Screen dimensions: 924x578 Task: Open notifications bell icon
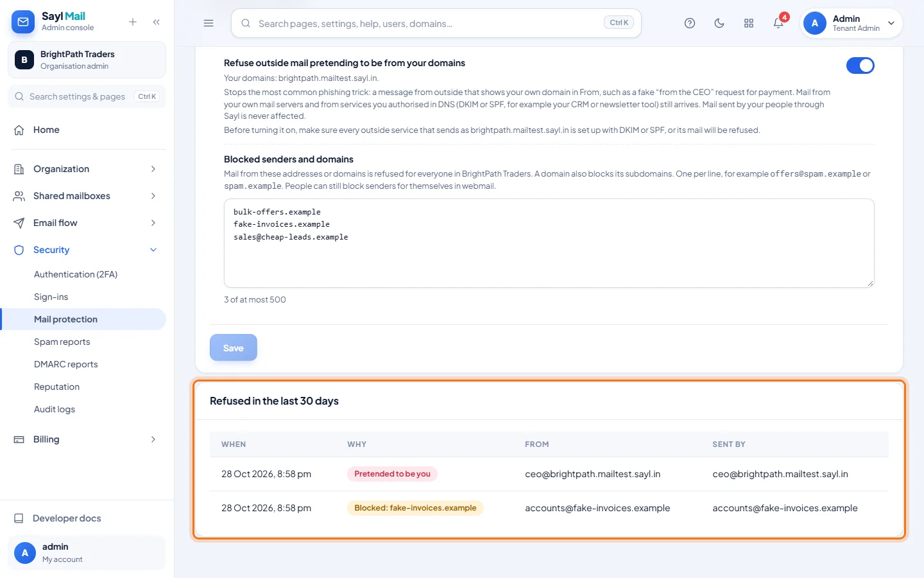coord(778,23)
